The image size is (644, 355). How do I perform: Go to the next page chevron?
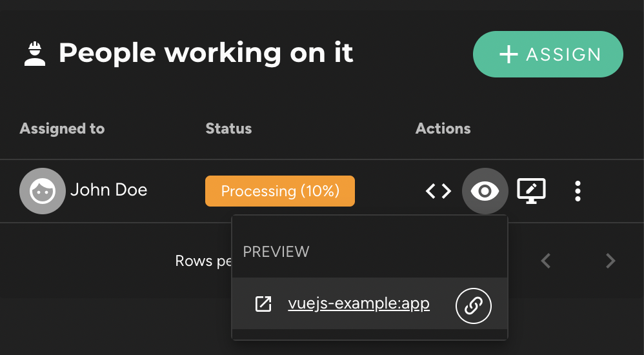[x=610, y=261]
